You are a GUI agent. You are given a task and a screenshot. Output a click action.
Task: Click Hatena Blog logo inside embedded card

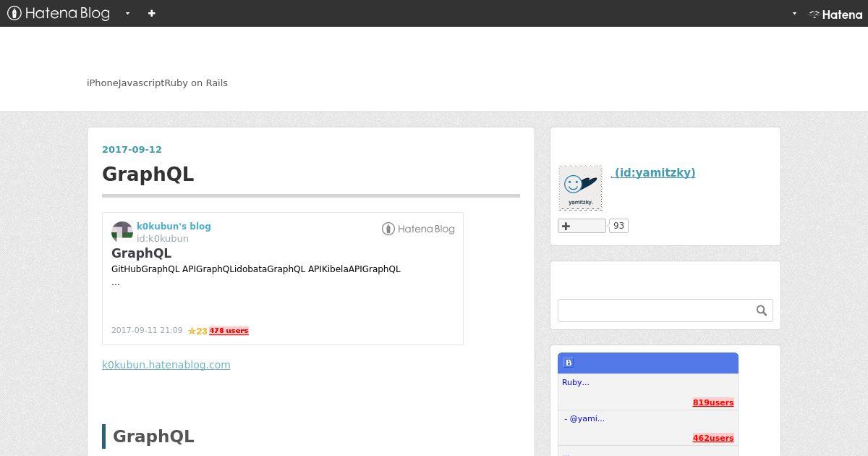pos(418,229)
